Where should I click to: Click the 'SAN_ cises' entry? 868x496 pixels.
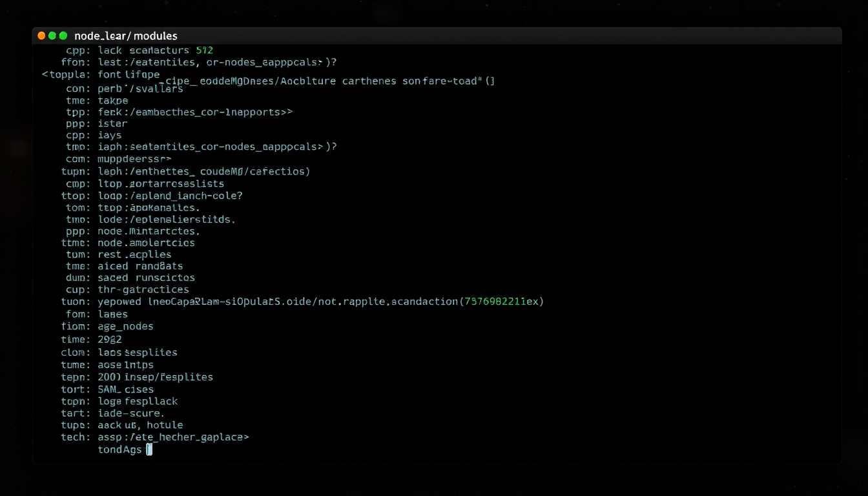(x=125, y=389)
